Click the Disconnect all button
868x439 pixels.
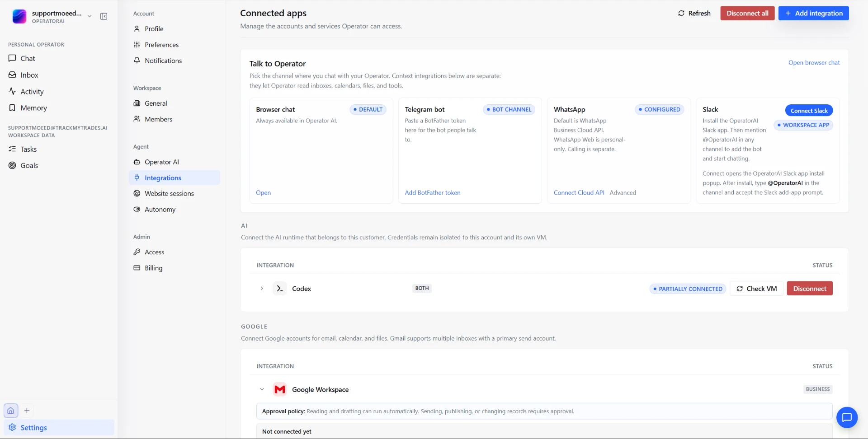[747, 13]
